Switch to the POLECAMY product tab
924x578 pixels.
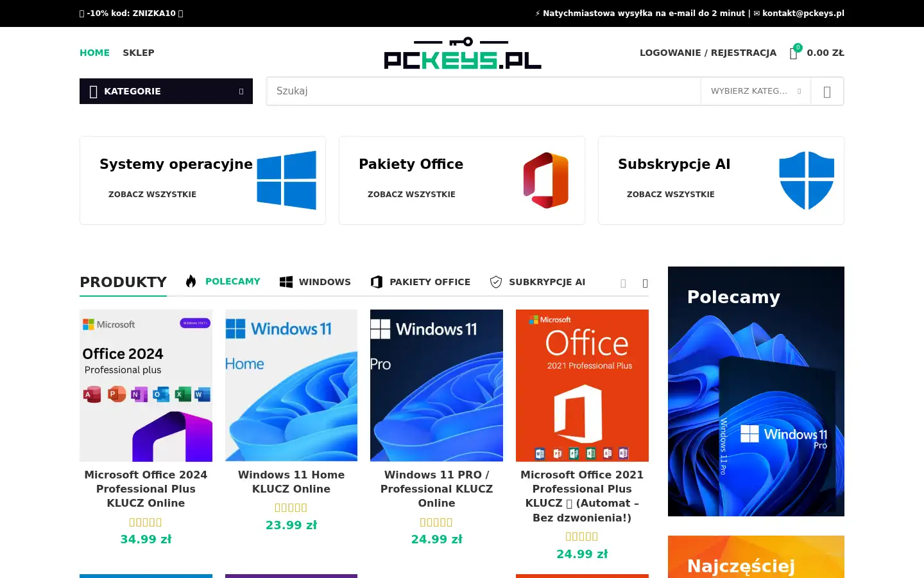(233, 281)
